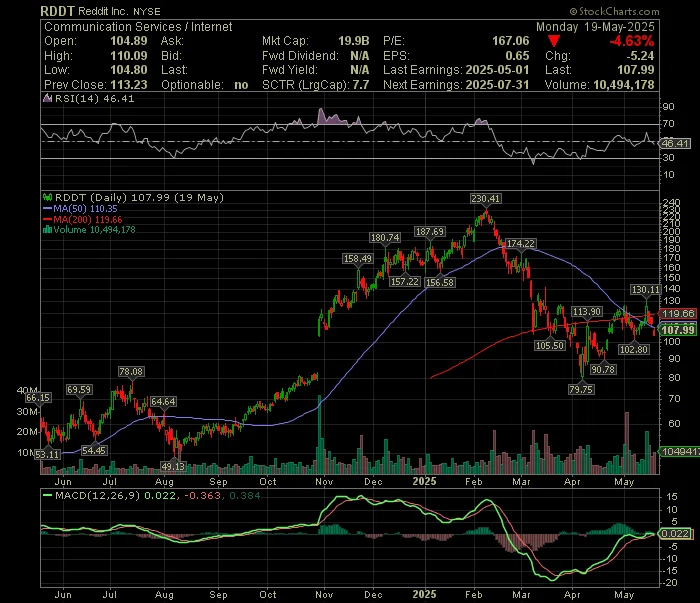Screen dimensions: 700x603
Task: Select the 230.41 peak price label
Action: (x=485, y=199)
